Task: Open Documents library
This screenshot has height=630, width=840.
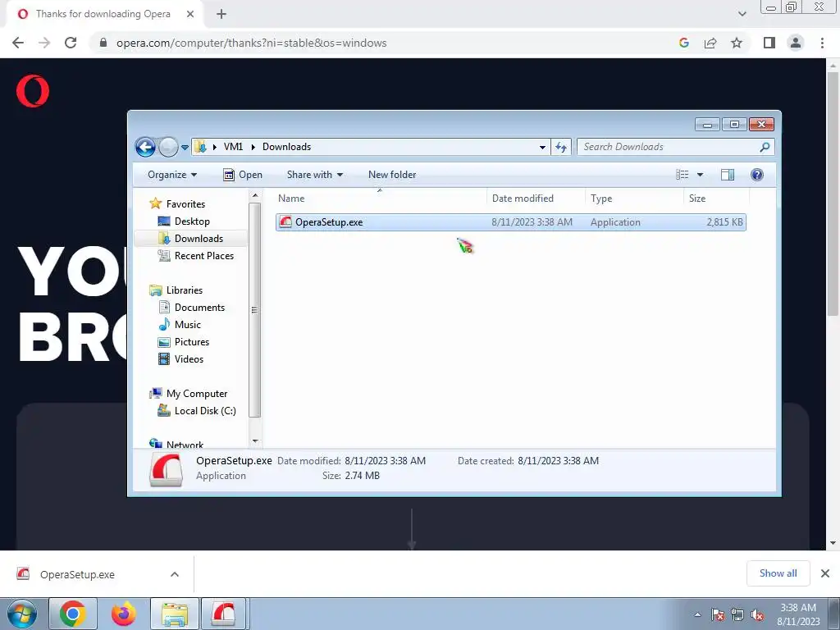Action: coord(199,308)
